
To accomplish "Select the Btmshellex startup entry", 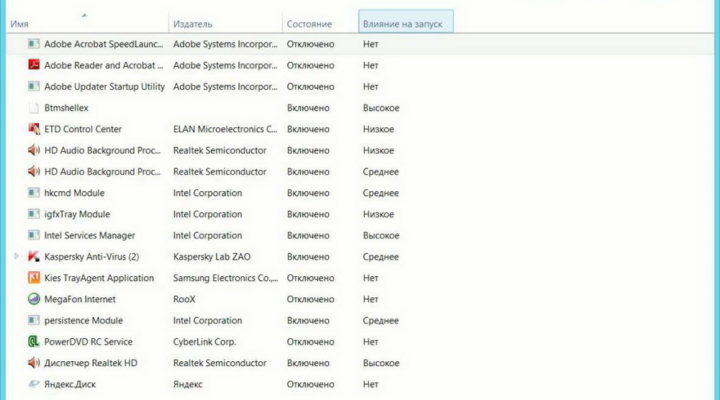I will pyautogui.click(x=66, y=108).
